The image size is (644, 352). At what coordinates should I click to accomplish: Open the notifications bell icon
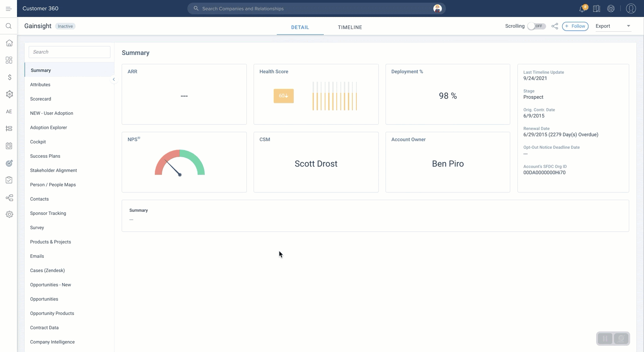pos(582,8)
